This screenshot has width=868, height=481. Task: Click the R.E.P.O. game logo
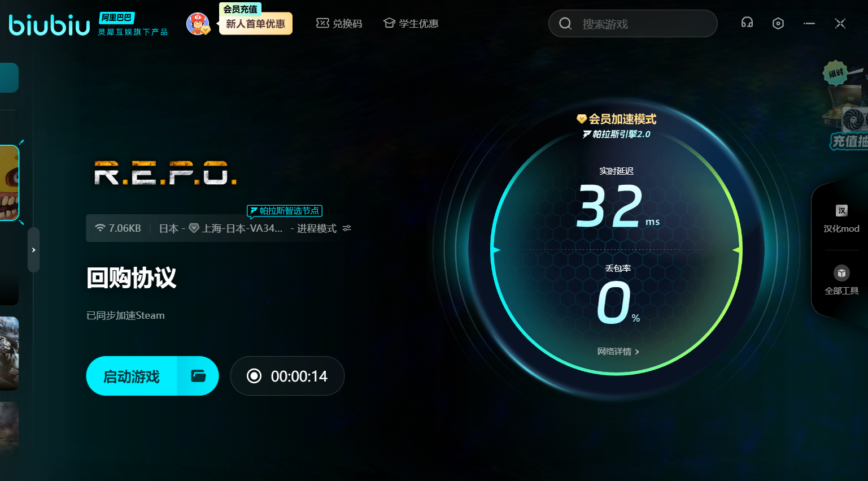165,173
